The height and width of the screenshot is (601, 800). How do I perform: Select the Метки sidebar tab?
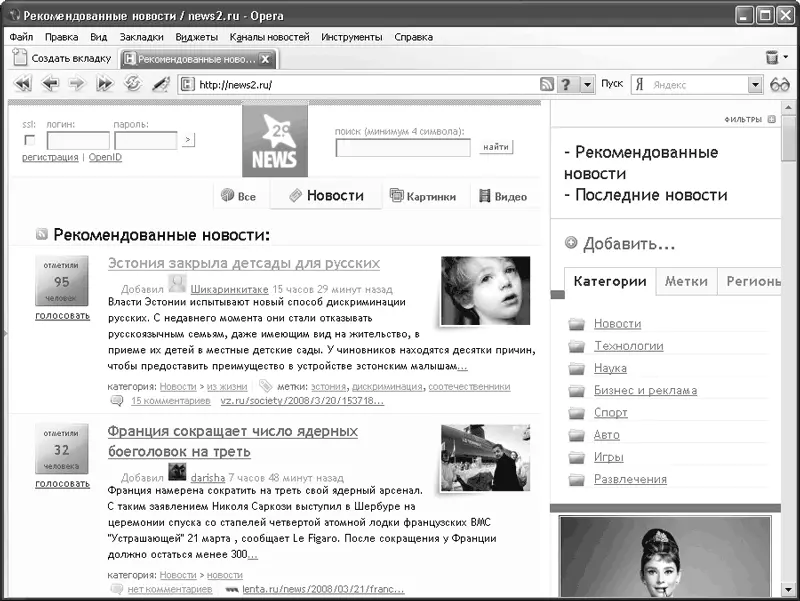(686, 281)
